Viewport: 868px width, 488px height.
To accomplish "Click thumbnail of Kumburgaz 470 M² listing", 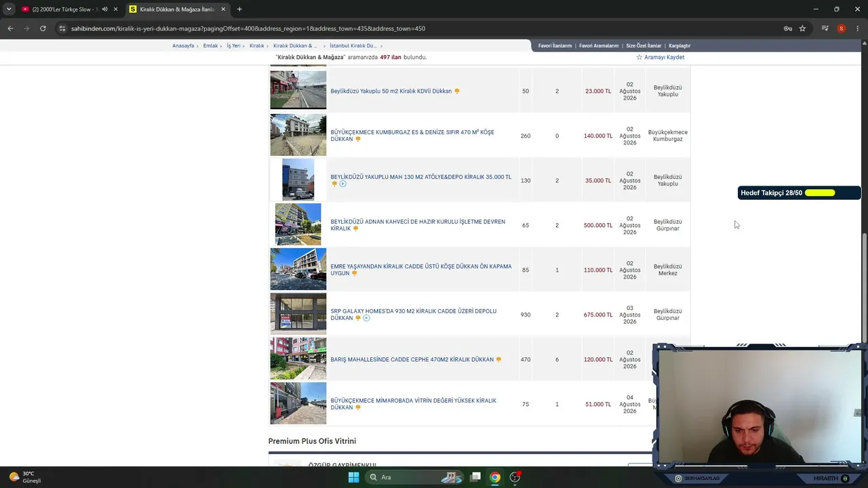I will click(298, 135).
